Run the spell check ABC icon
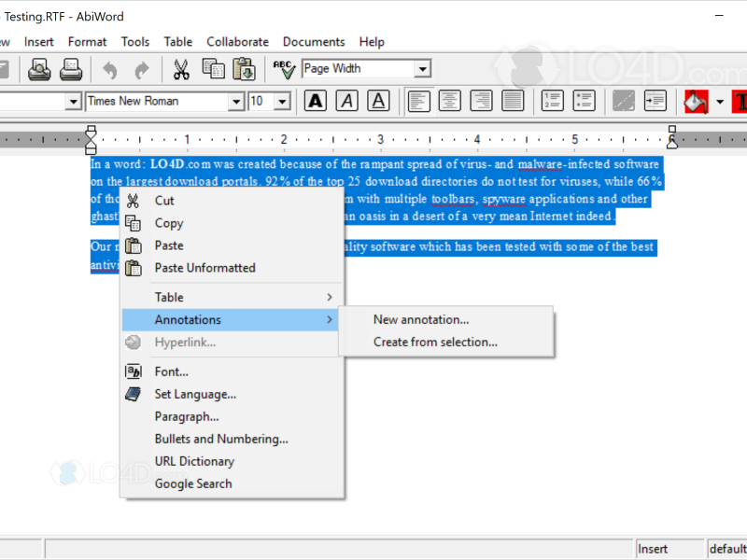Screen dimensions: 747x560 pyautogui.click(x=284, y=69)
